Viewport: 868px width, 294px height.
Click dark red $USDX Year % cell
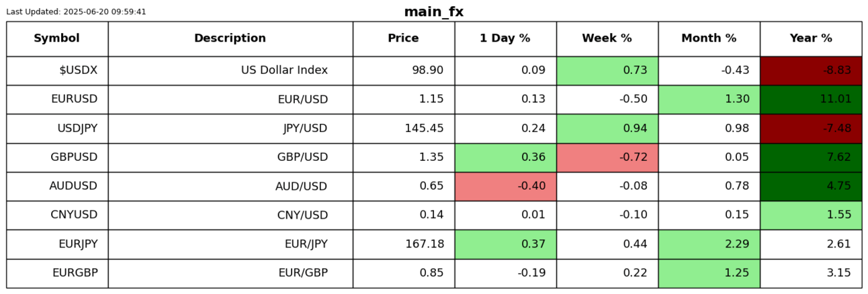811,71
